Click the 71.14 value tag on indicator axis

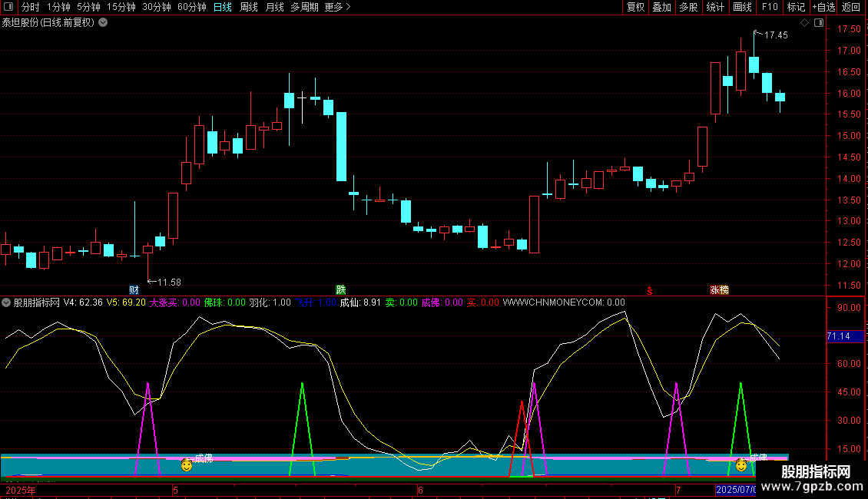(837, 336)
